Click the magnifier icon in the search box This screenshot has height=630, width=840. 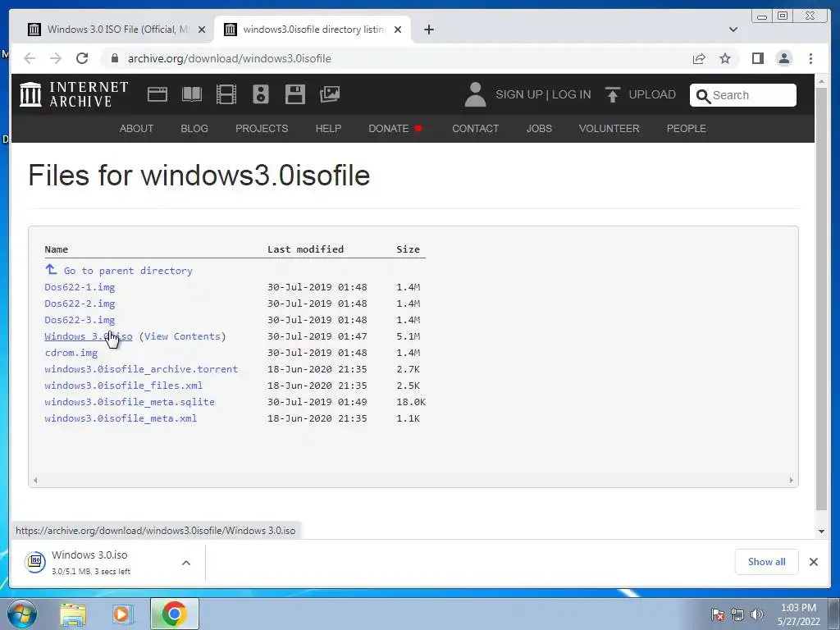coord(703,96)
